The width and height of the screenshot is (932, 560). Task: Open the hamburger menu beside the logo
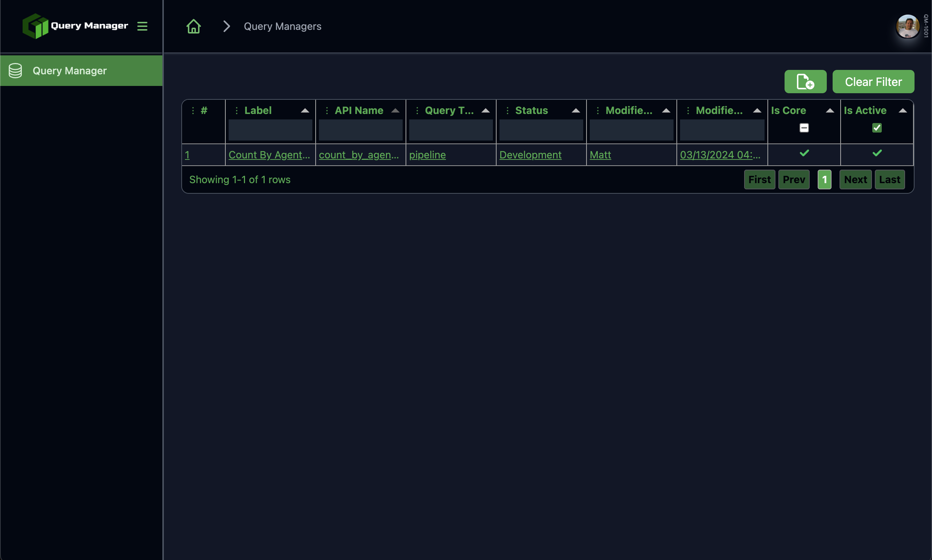[142, 26]
